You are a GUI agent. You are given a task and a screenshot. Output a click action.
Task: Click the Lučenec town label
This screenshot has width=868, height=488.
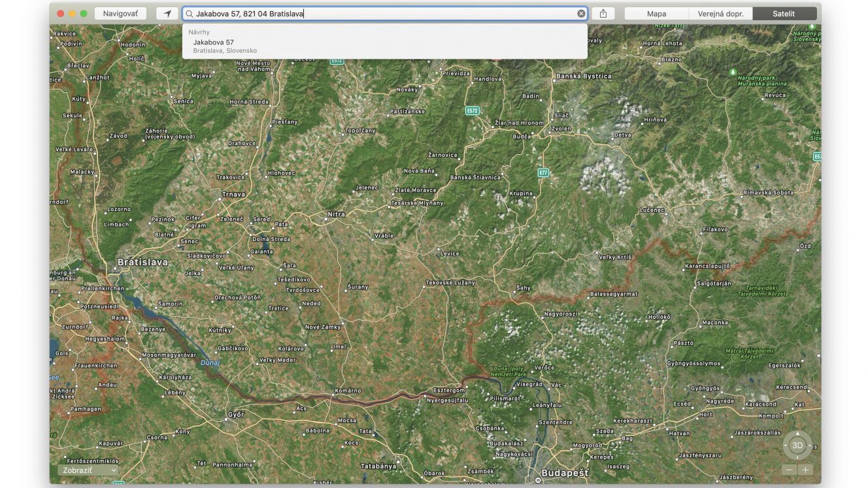(652, 210)
